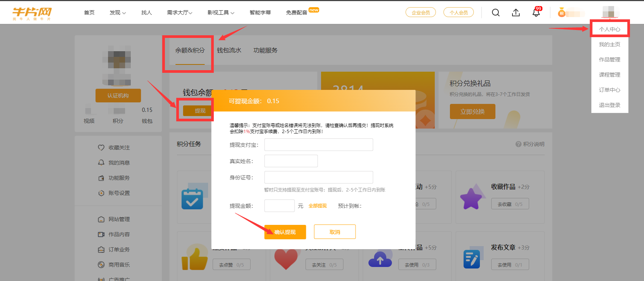Click the 取消 button in dialog
Screen dimensions: 644x281
pos(335,232)
